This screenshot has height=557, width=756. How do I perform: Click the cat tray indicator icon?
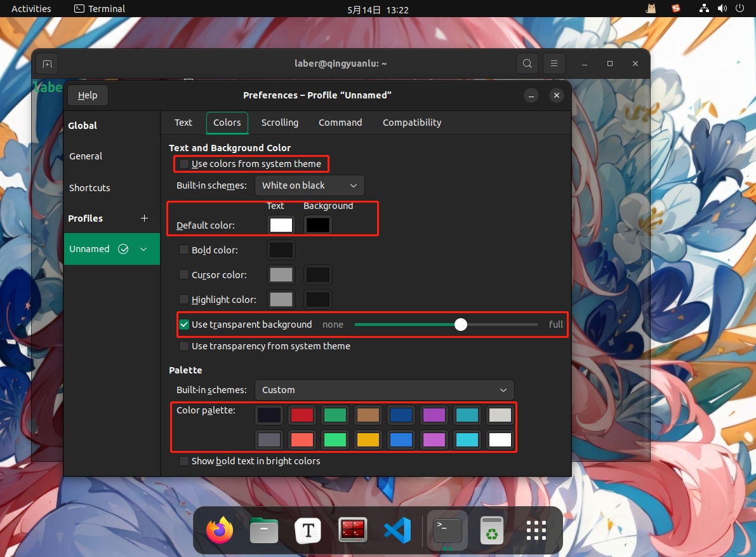(x=651, y=8)
